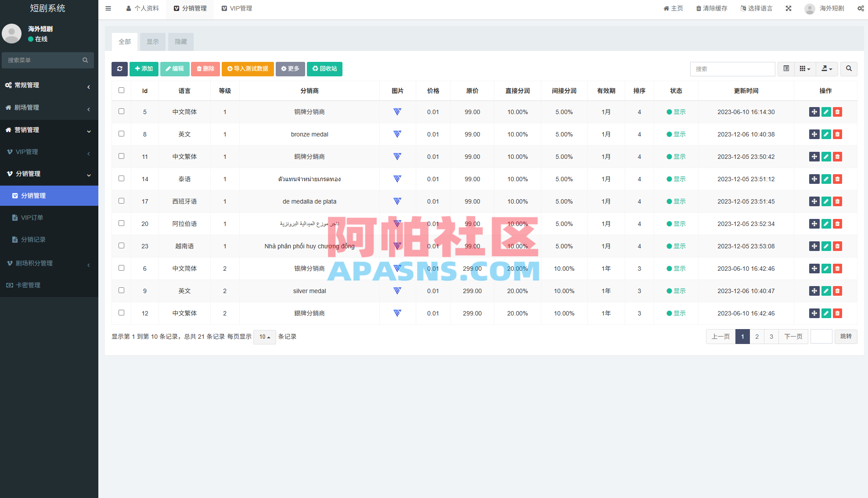Open the edit pencil for row Id 5
This screenshot has width=868, height=498.
pos(826,112)
